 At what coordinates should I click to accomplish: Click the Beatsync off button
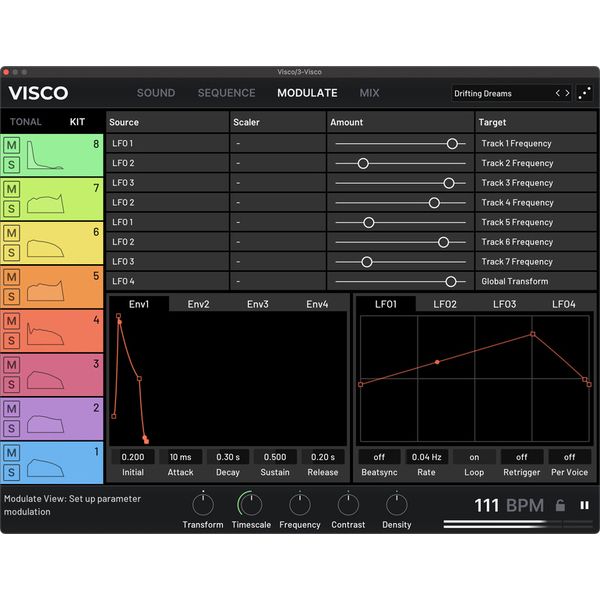point(378,457)
